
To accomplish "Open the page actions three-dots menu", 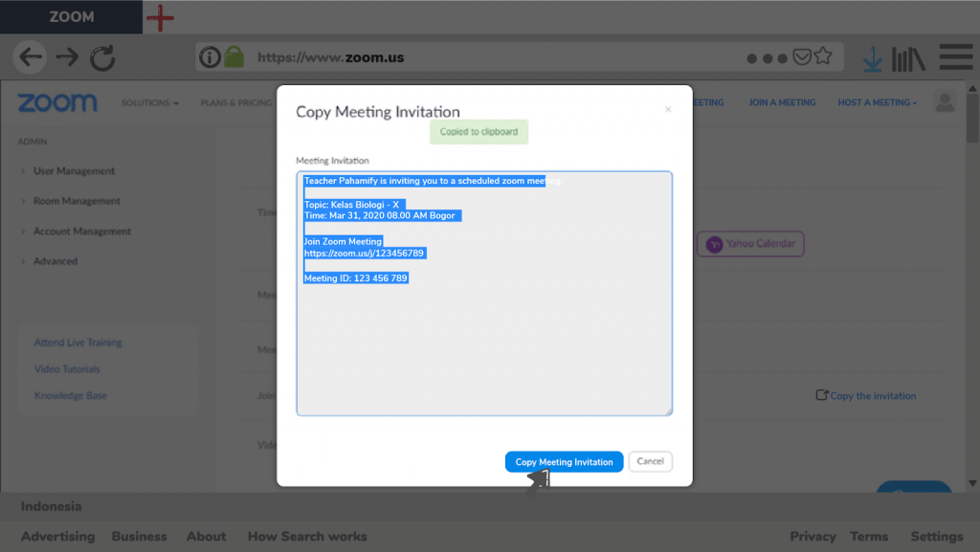I will point(767,58).
